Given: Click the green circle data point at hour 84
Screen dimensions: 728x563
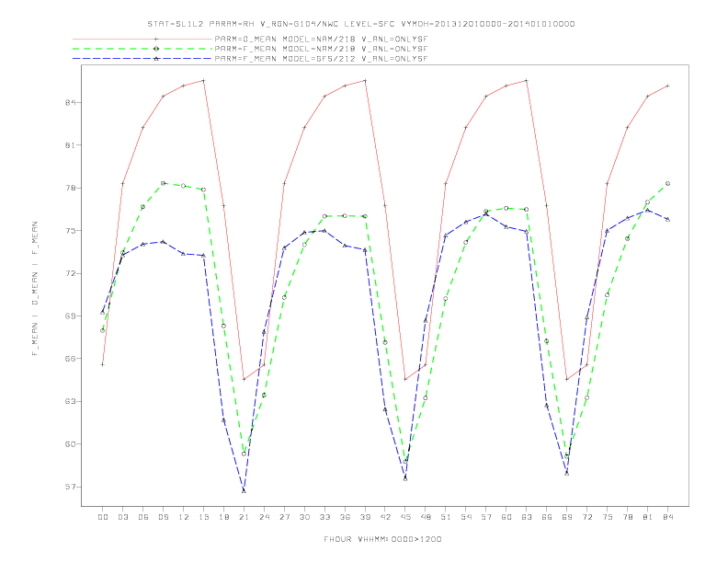Looking at the screenshot, I should point(667,183).
